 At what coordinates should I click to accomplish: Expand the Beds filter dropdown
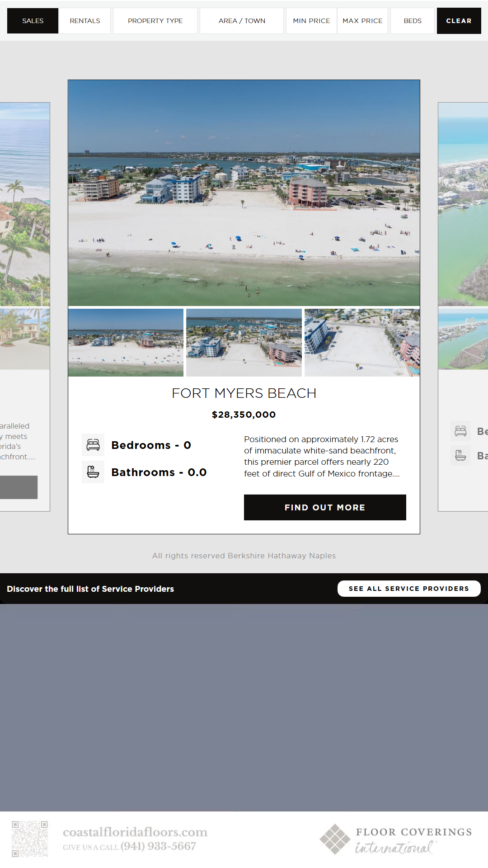click(412, 21)
